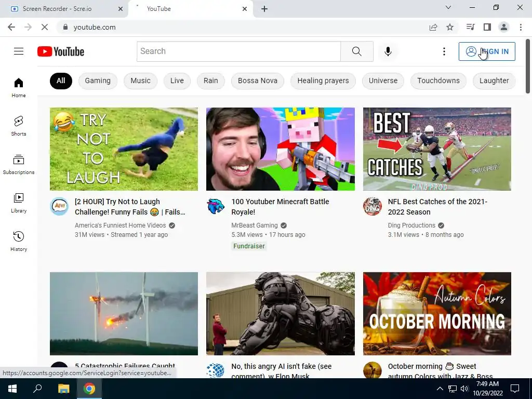Start voice search with the microphone

tap(388, 51)
